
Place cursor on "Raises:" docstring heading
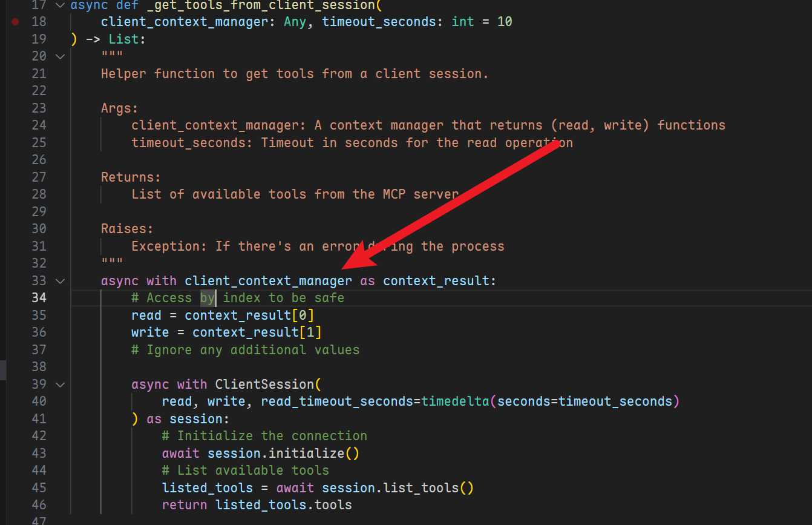coord(127,229)
